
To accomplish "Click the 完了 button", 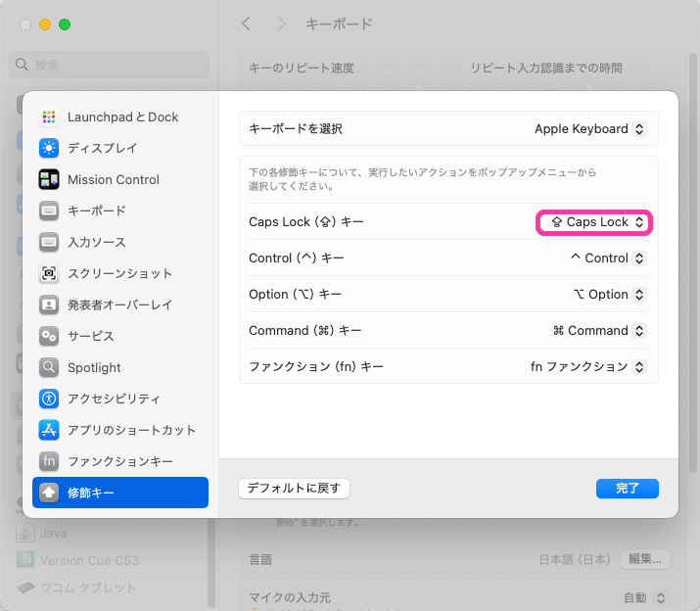I will coord(627,489).
